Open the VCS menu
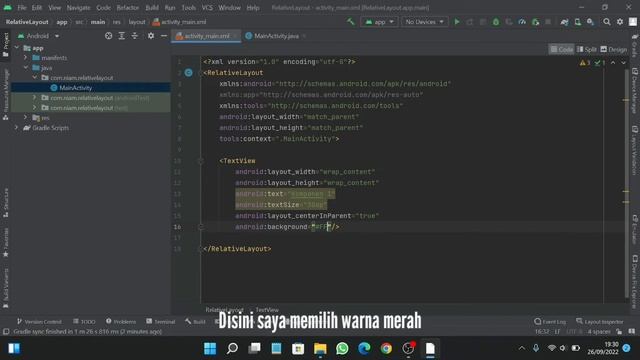 pos(207,7)
